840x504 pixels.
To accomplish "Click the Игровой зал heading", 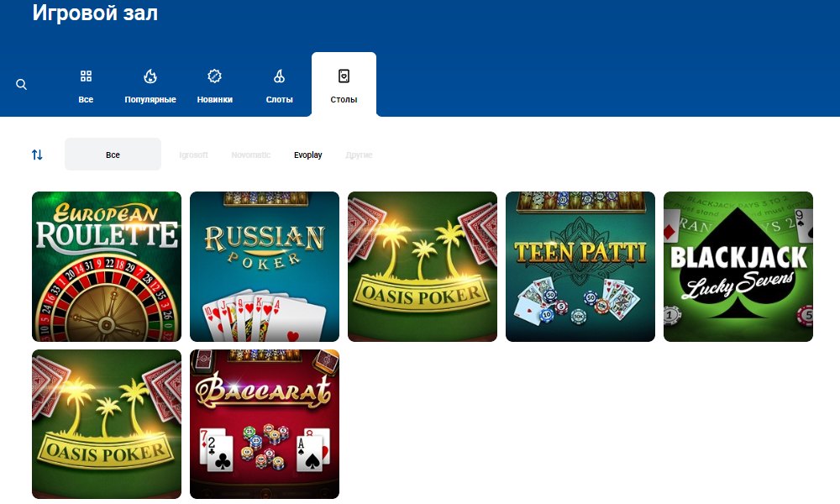I will coord(95,13).
